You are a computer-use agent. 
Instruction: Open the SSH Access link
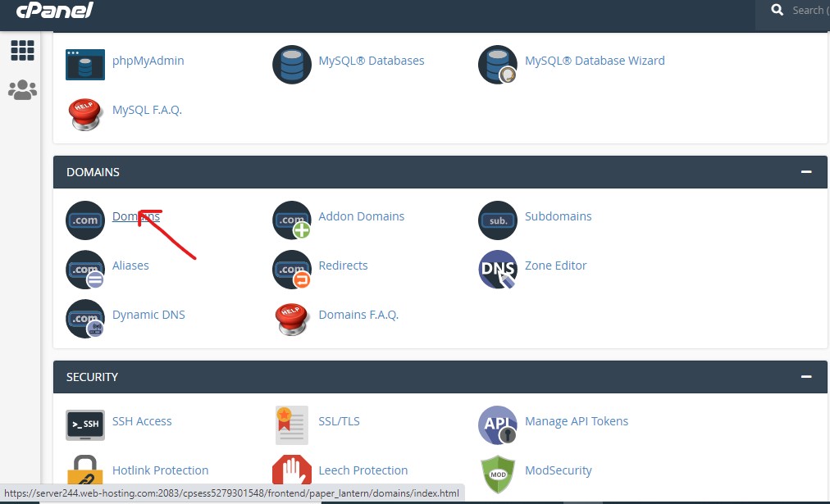pos(142,421)
